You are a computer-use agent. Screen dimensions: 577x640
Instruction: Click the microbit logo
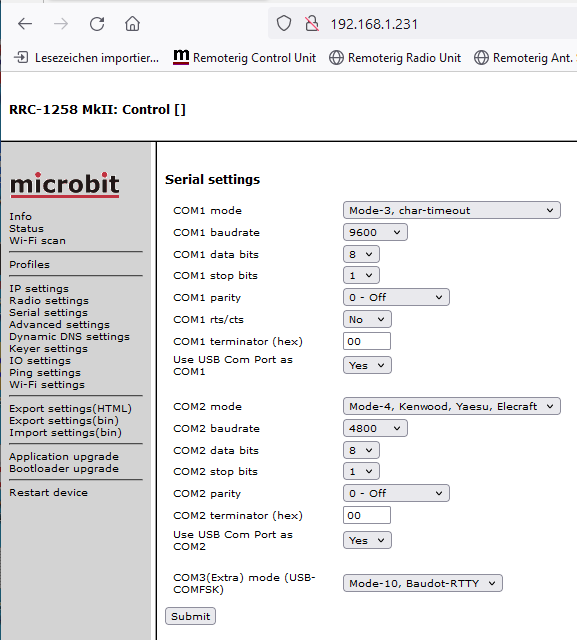pyautogui.click(x=65, y=185)
